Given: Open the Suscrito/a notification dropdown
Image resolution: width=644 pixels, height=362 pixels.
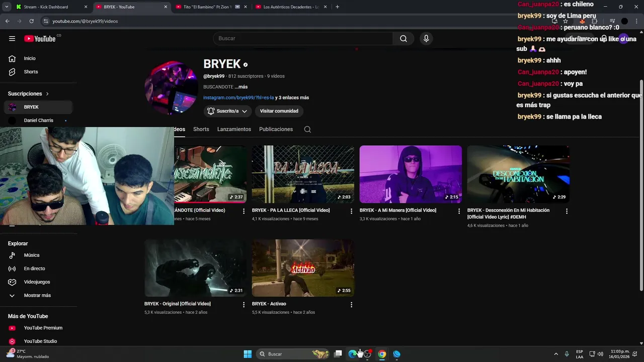Looking at the screenshot, I should [227, 111].
